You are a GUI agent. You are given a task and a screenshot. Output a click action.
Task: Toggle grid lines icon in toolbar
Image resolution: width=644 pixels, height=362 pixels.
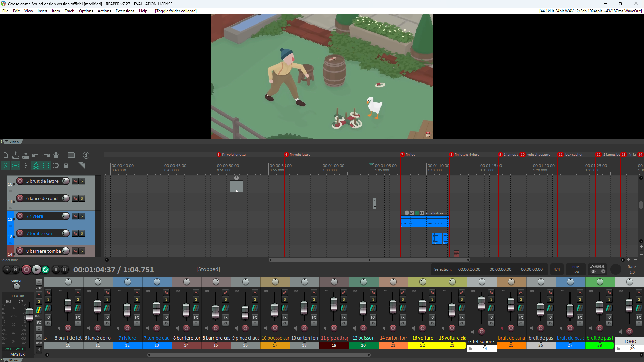46,165
